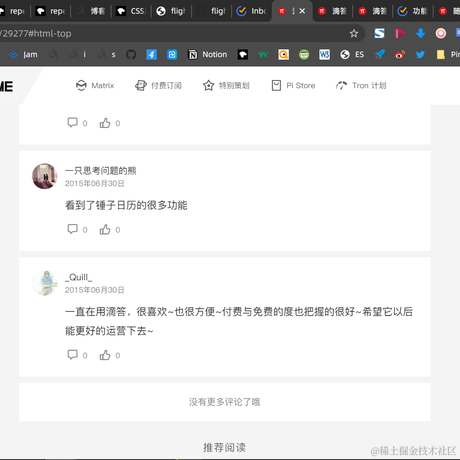
Task: Bookmark this page with the star icon
Action: click(x=354, y=33)
